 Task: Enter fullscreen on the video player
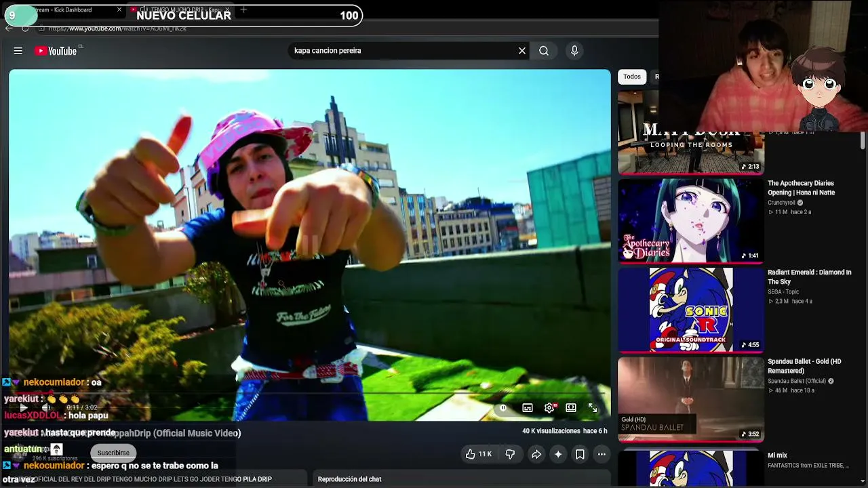click(x=593, y=408)
